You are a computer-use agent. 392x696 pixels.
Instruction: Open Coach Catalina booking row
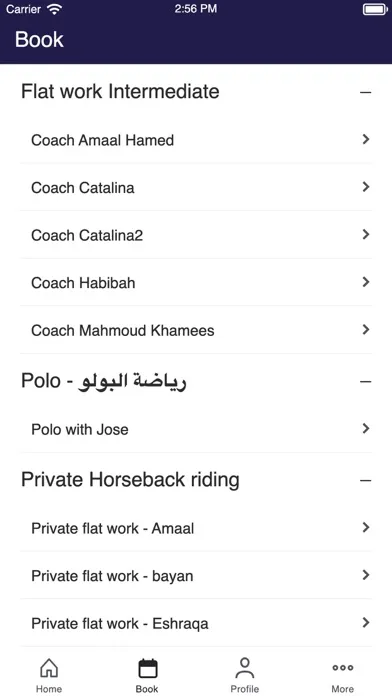pyautogui.click(x=196, y=187)
